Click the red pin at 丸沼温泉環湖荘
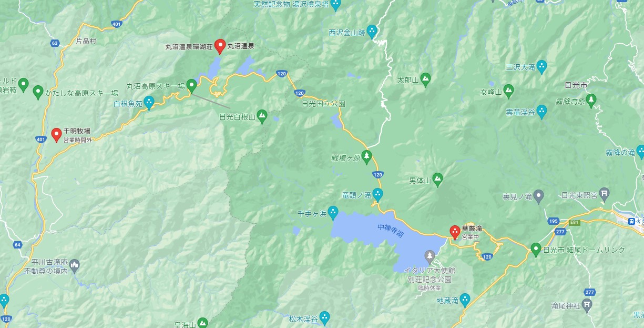Image resolution: width=644 pixels, height=328 pixels. click(x=220, y=47)
